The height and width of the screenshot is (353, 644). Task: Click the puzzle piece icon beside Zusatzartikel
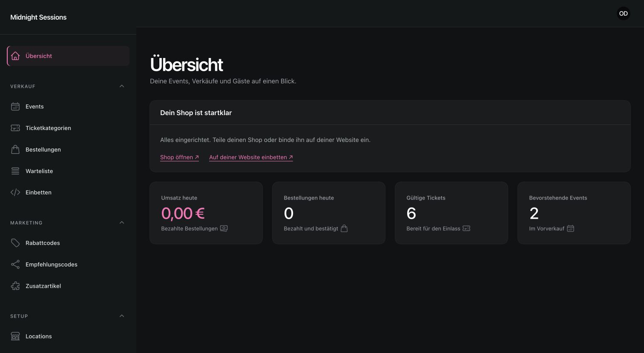point(15,286)
